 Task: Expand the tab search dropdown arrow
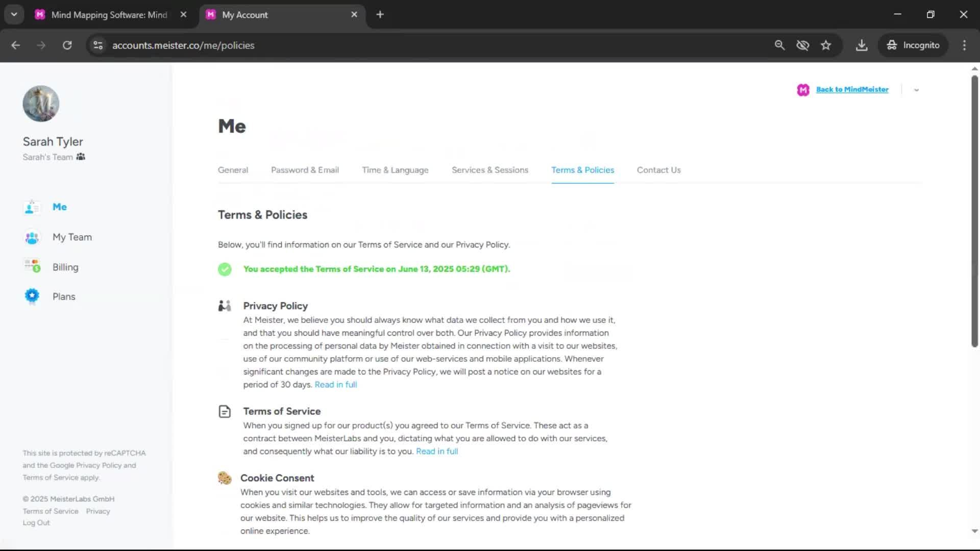pos(14,14)
